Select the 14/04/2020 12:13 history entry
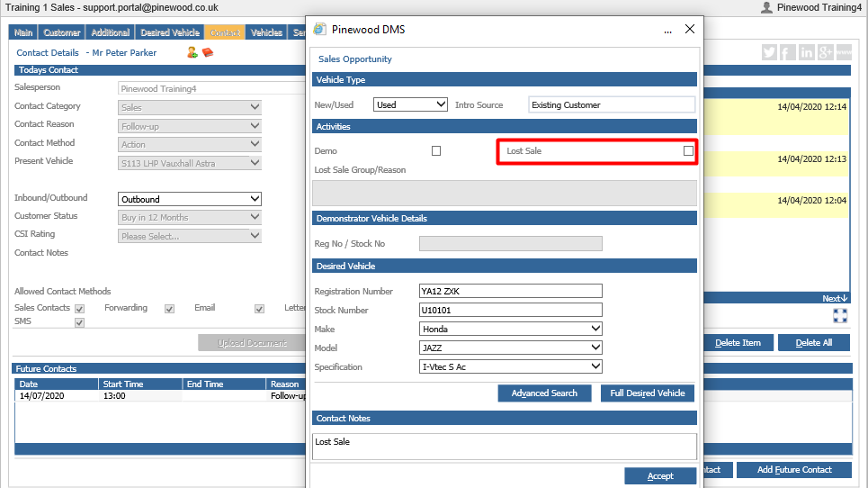The width and height of the screenshot is (868, 488). pos(776,164)
